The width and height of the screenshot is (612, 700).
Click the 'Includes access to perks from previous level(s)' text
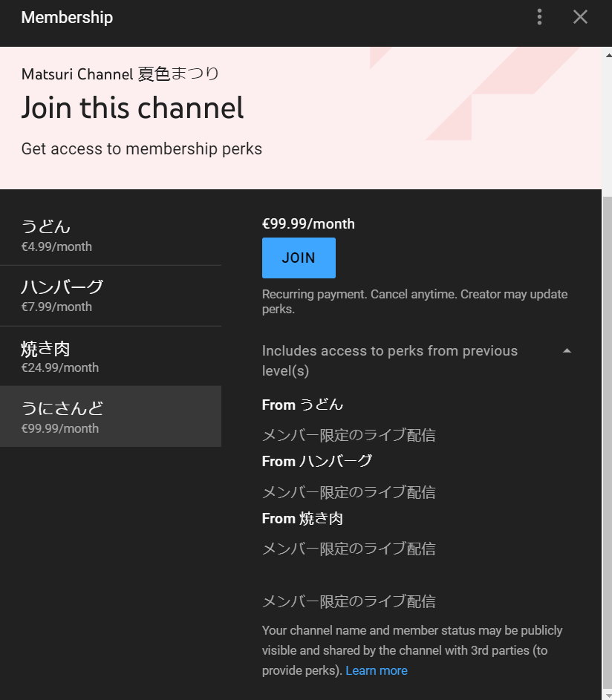click(389, 361)
